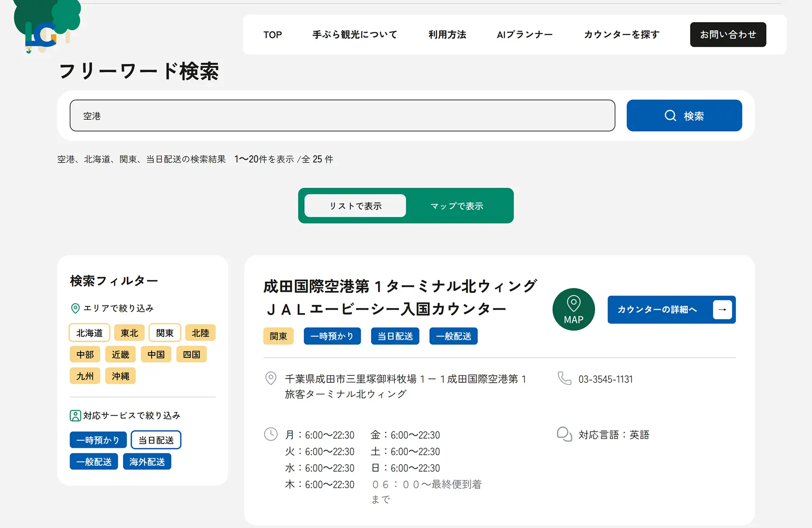Click the clock icon for opening hours

click(x=271, y=434)
